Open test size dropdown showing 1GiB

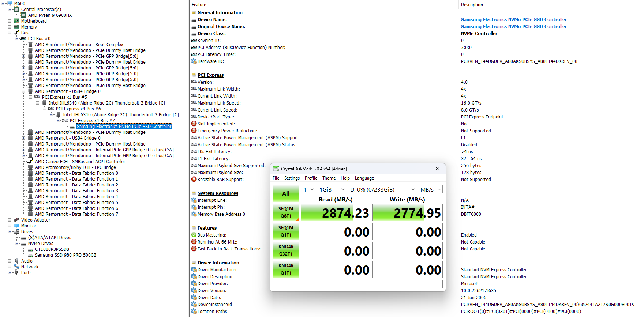pyautogui.click(x=332, y=189)
